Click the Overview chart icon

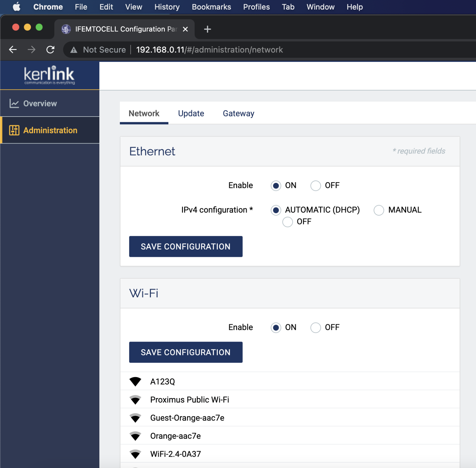[14, 103]
